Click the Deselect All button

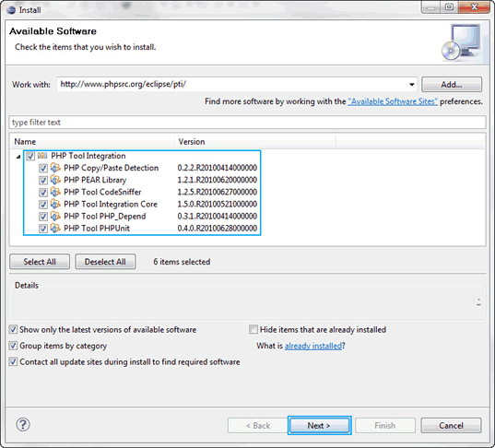(105, 262)
